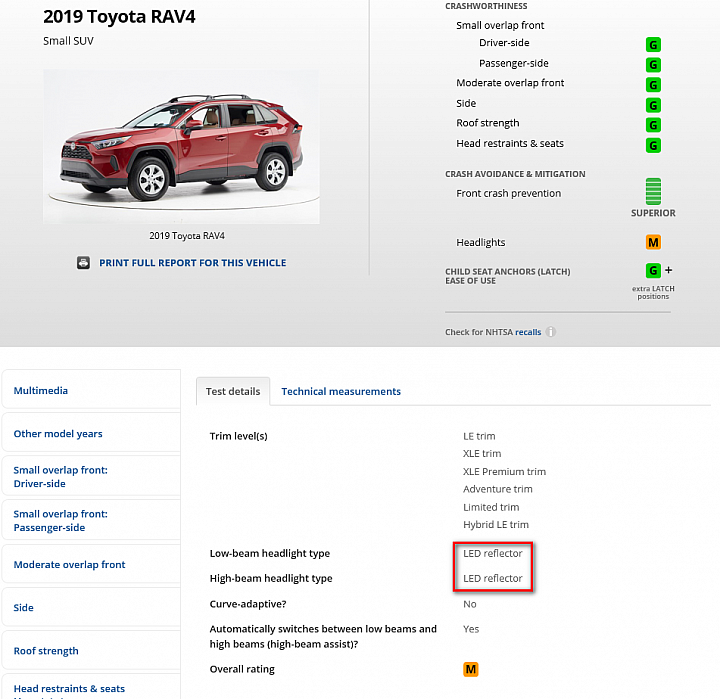Click the info icon next to NHTSA recalls

point(551,332)
